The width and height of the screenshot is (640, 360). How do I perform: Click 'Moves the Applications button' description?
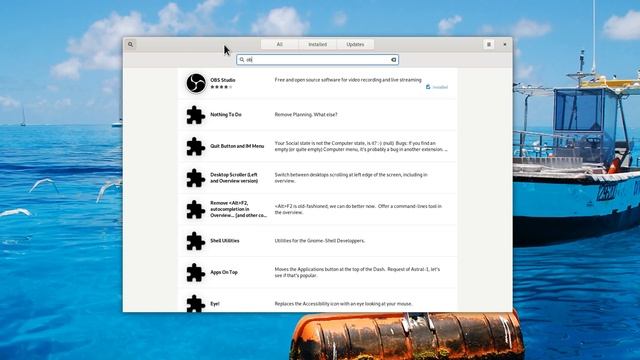357,272
